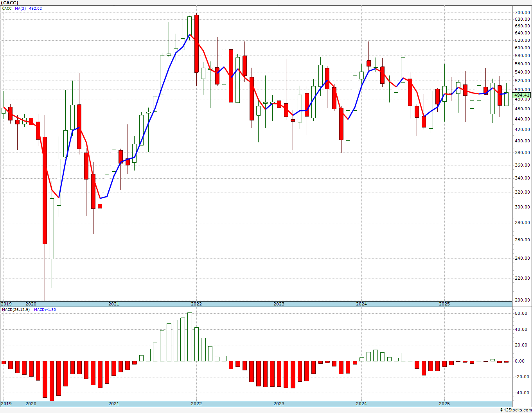Click the 220.00 price axis label
This screenshot has width=532, height=413.
pos(523,278)
